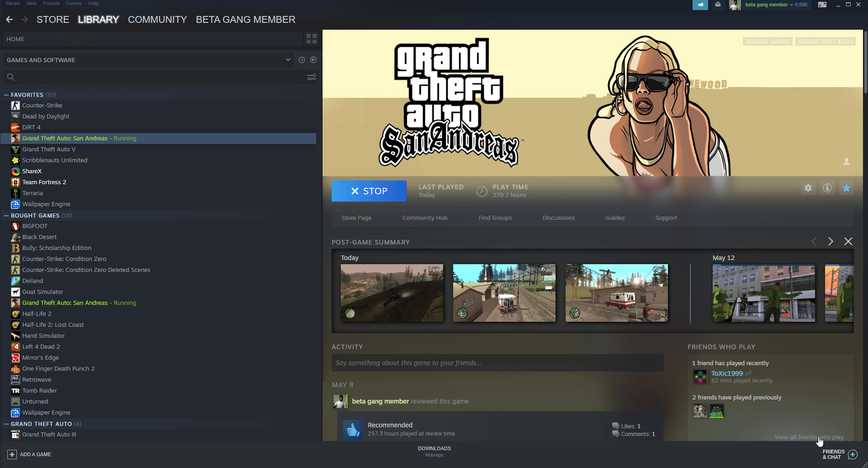Select Half-Life 2: Lost Coast
Viewport: 868px width, 468px height.
53,325
